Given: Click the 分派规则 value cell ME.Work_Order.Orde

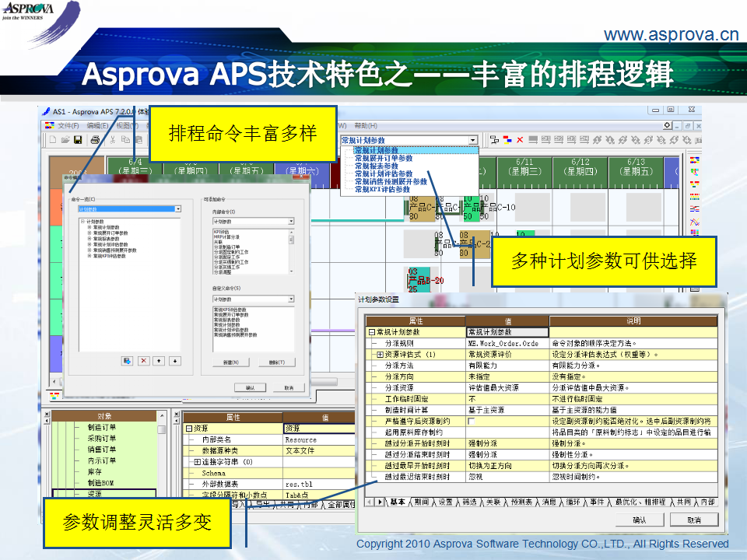Looking at the screenshot, I should [x=507, y=343].
